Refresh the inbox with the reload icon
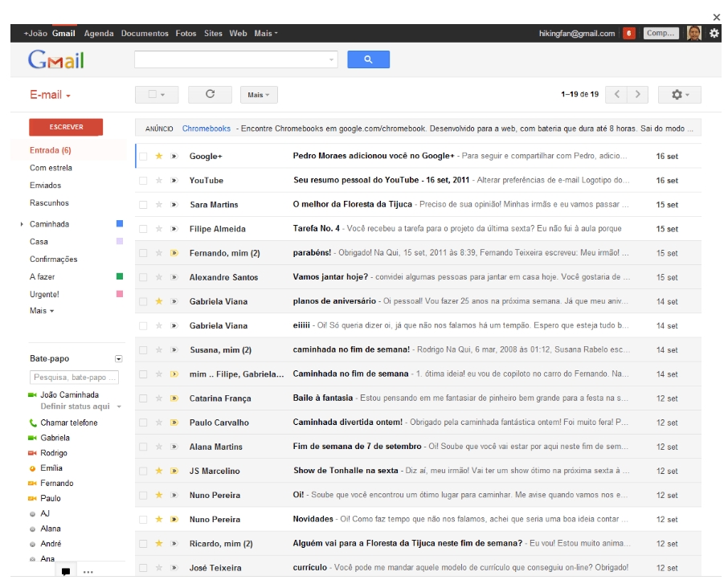Image resolution: width=728 pixels, height=584 pixels. [x=210, y=95]
